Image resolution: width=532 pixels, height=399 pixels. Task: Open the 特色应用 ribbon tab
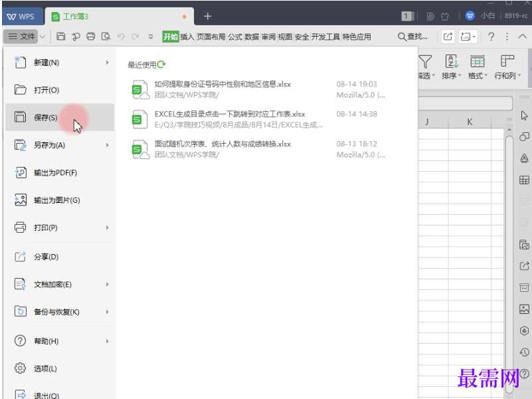(x=357, y=37)
